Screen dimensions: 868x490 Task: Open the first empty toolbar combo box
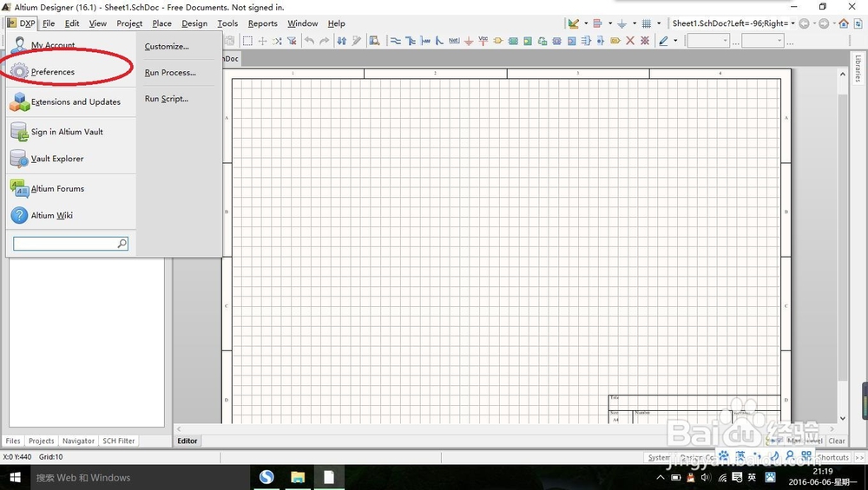(x=708, y=41)
